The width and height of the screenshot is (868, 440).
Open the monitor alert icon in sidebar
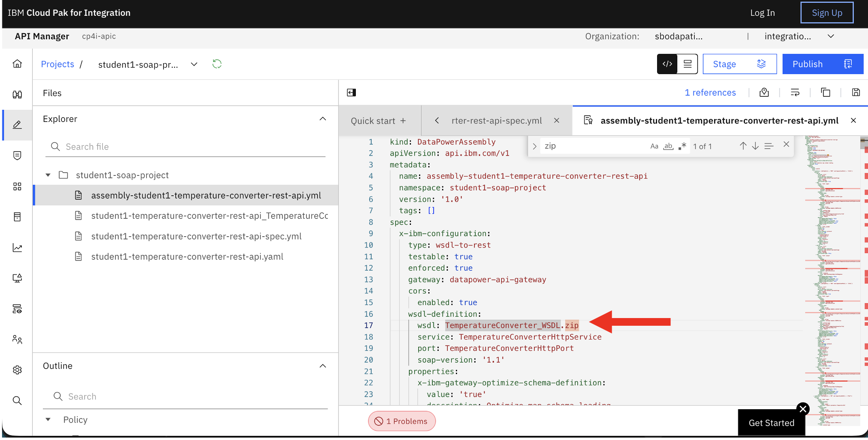[17, 278]
